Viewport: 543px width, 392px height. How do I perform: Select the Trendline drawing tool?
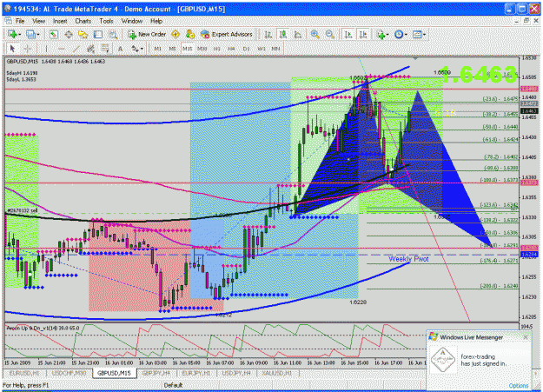pyautogui.click(x=76, y=49)
